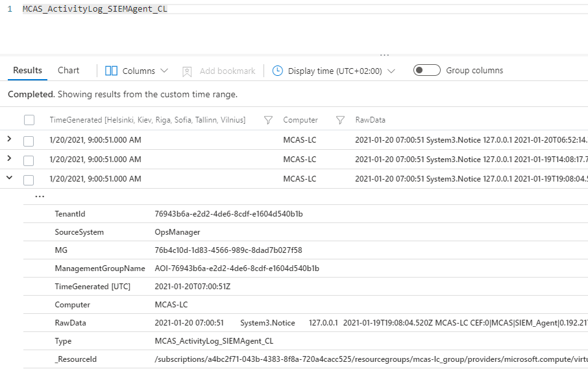Switch to the Results tab
The height and width of the screenshot is (369, 588).
point(27,70)
